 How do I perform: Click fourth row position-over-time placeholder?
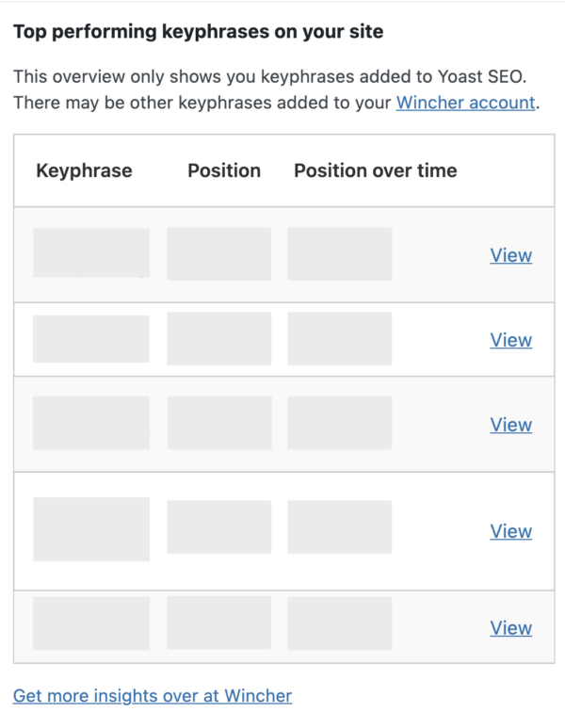click(339, 527)
